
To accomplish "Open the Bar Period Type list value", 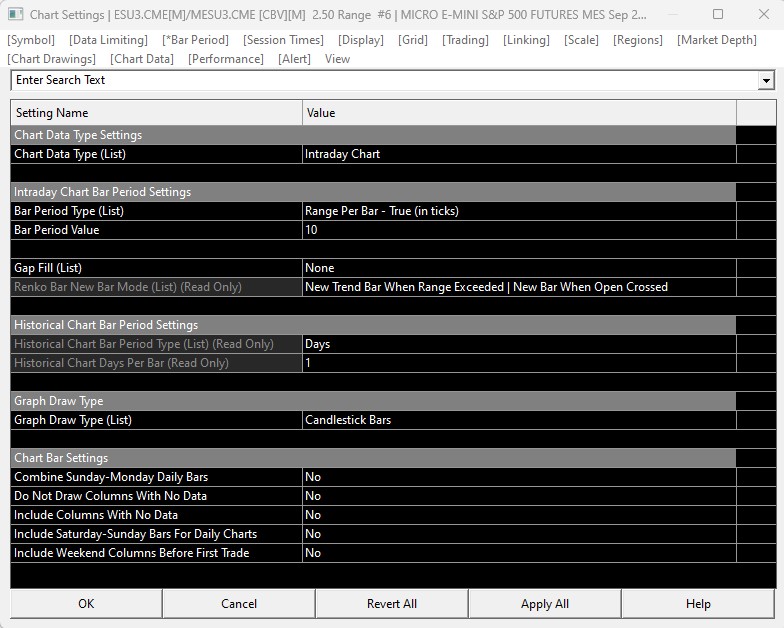I will [x=518, y=211].
